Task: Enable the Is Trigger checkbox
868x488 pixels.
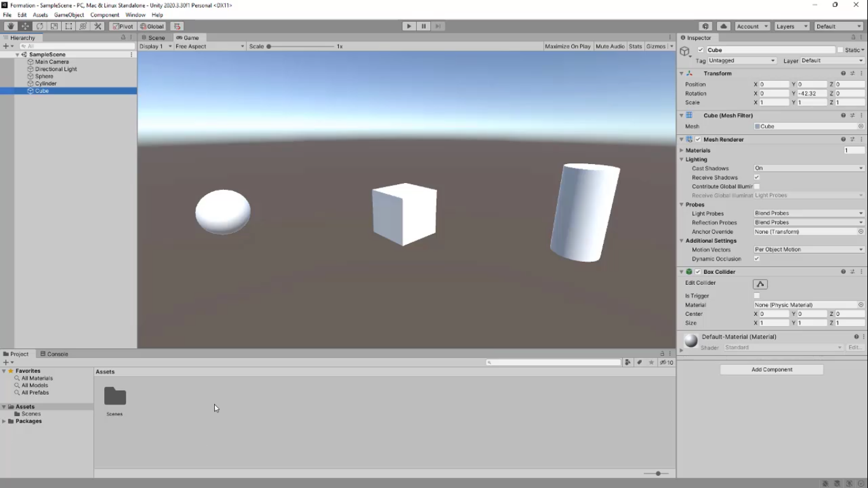Action: (x=757, y=295)
